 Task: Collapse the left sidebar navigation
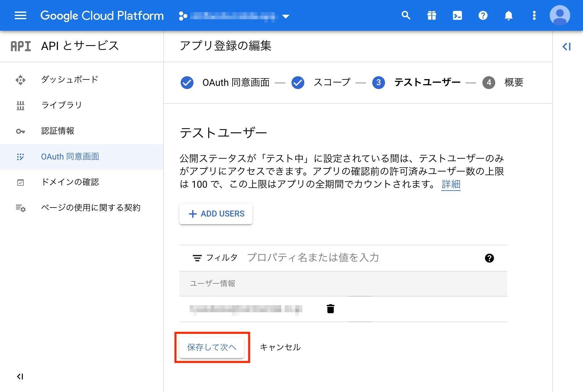click(20, 376)
